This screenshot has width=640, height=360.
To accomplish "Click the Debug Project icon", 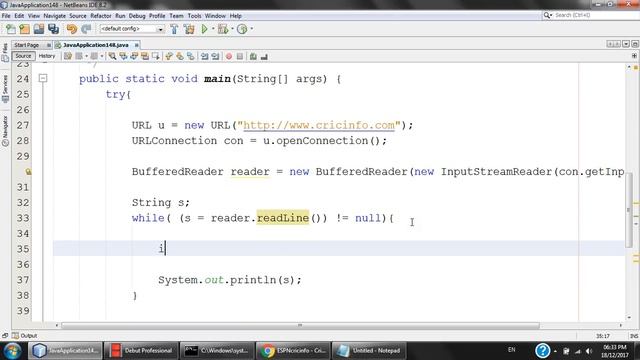I will tap(222, 29).
